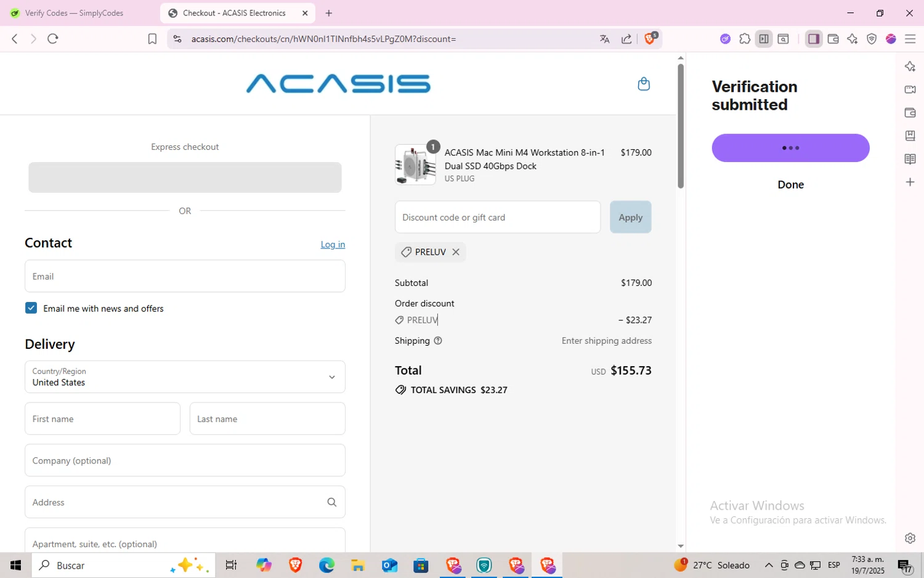The height and width of the screenshot is (578, 924).
Task: Open the SimplyCodes extension icon
Action: pos(725,39)
